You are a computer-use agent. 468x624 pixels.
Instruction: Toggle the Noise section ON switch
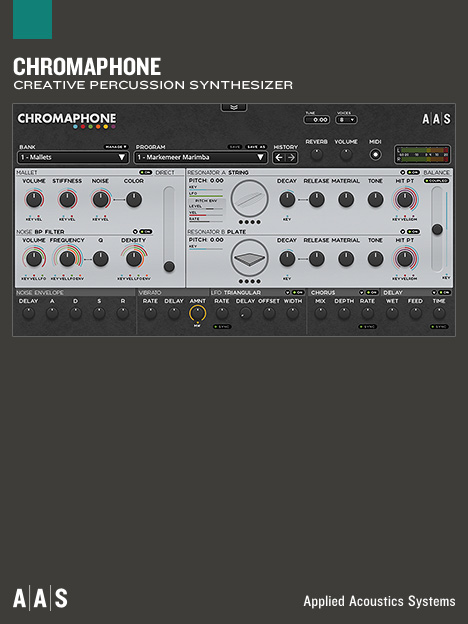pyautogui.click(x=146, y=232)
